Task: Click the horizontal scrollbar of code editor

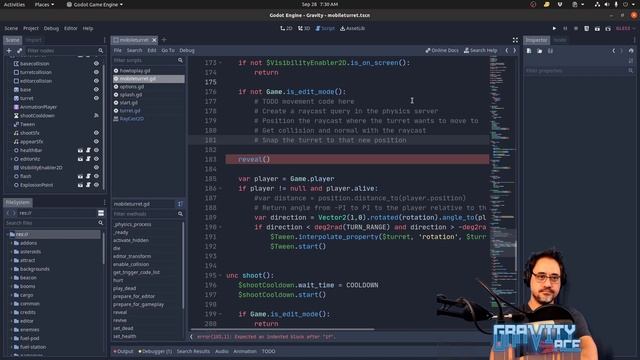Action: (x=282, y=329)
